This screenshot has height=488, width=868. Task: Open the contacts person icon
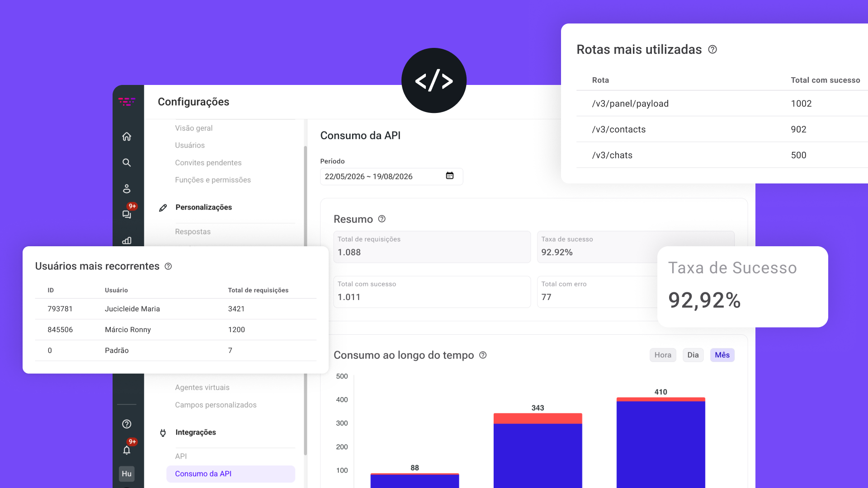coord(127,188)
